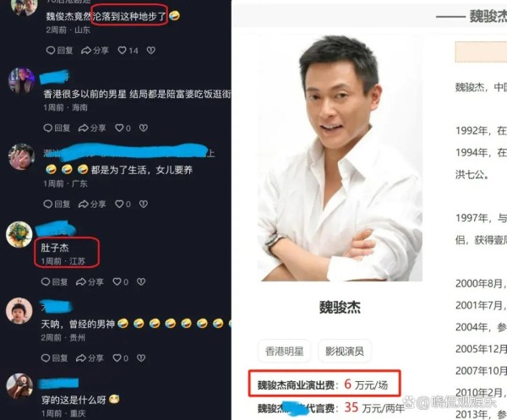Viewport: 507px width, 420px height.
Task: Reply to the 天呐，曾经的男神 comment
Action: [55, 358]
